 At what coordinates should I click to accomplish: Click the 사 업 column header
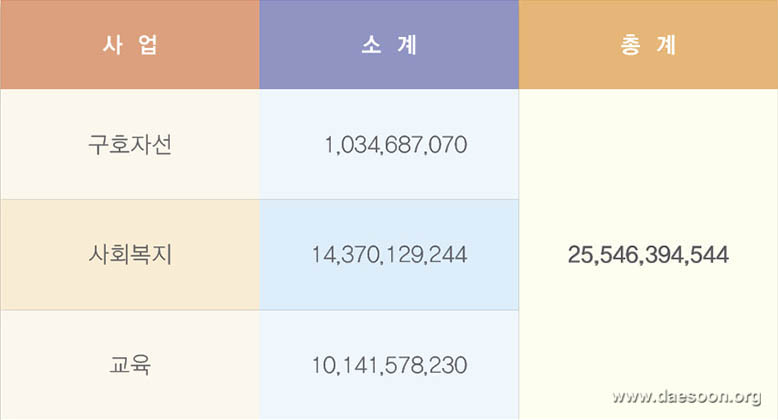click(x=130, y=45)
